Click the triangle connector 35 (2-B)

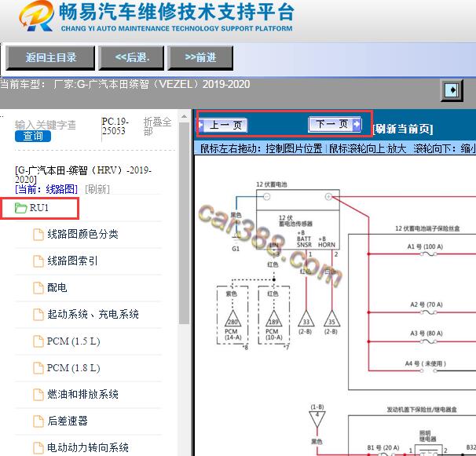coord(331,319)
